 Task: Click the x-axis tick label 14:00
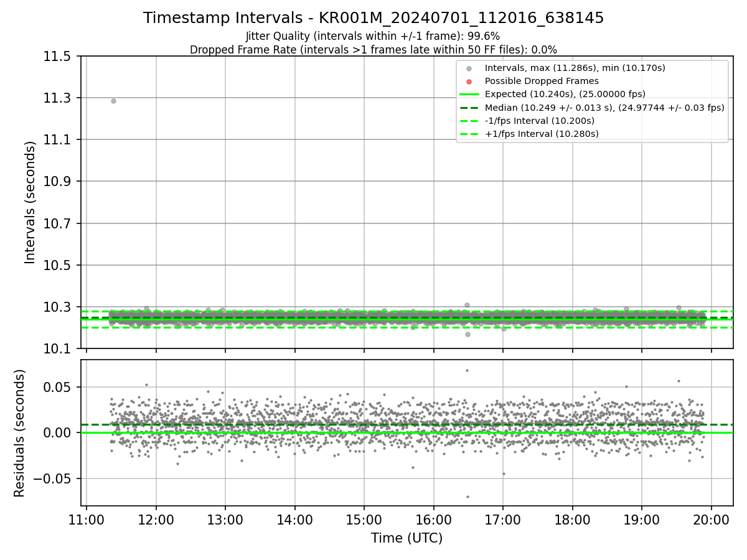(x=294, y=520)
